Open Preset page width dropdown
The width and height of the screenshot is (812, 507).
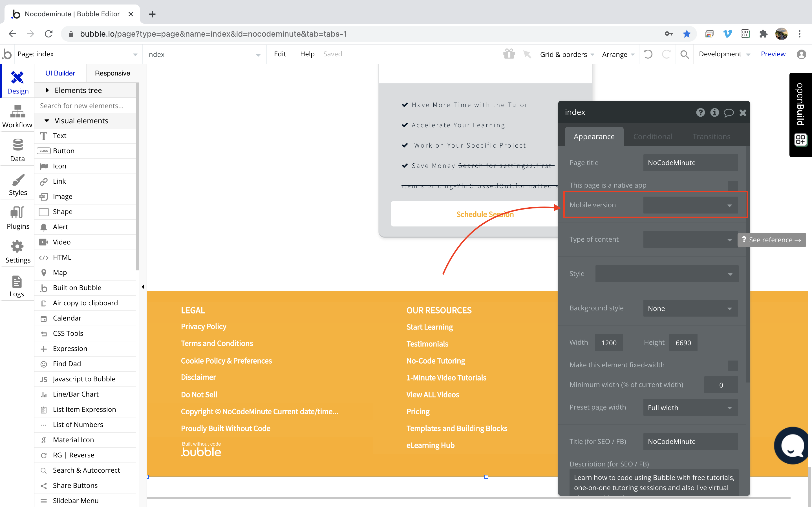tap(690, 407)
